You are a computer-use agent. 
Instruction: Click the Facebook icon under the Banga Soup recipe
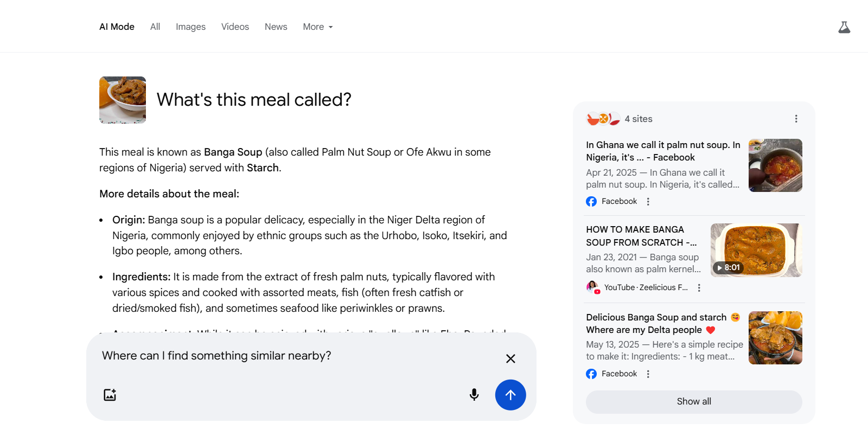[x=591, y=374]
